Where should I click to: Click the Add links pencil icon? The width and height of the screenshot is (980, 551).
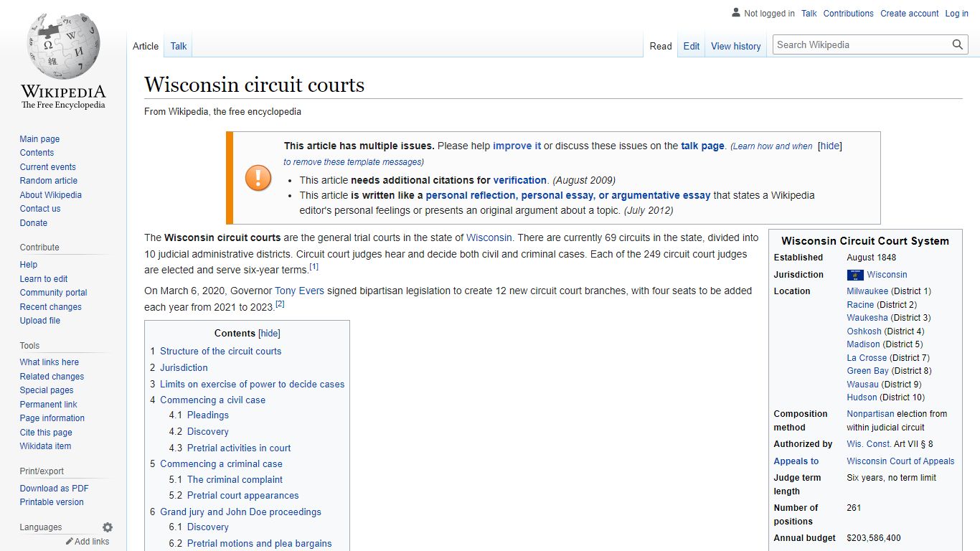click(x=70, y=542)
